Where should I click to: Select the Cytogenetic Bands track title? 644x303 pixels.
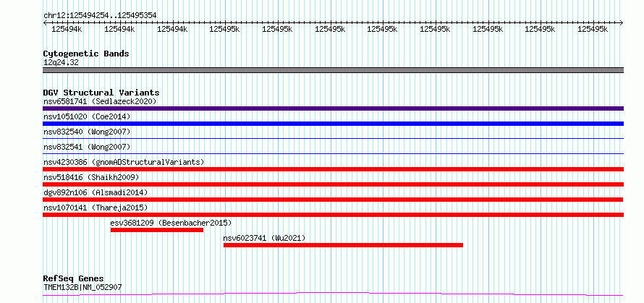(86, 54)
